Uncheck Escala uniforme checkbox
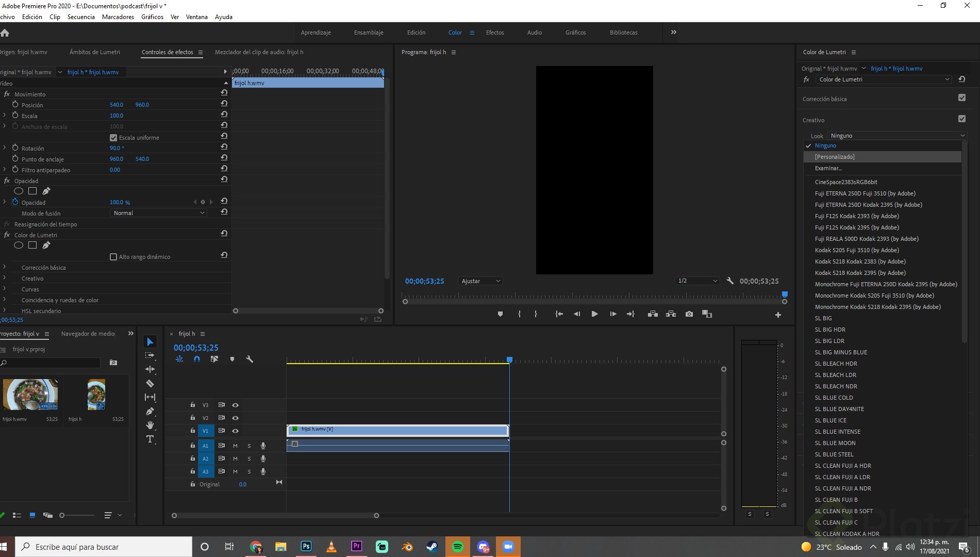Viewport: 980px width, 557px height. [113, 138]
